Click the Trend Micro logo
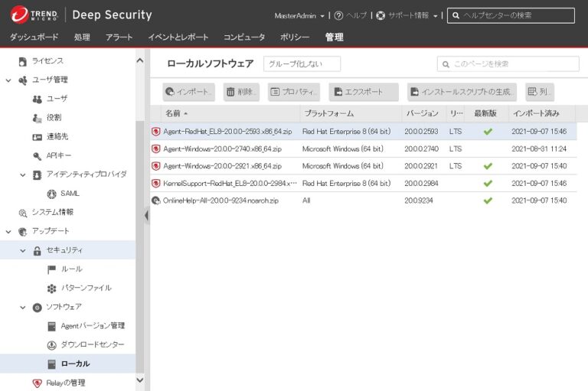Screen dimensions: 588x391 34,15
